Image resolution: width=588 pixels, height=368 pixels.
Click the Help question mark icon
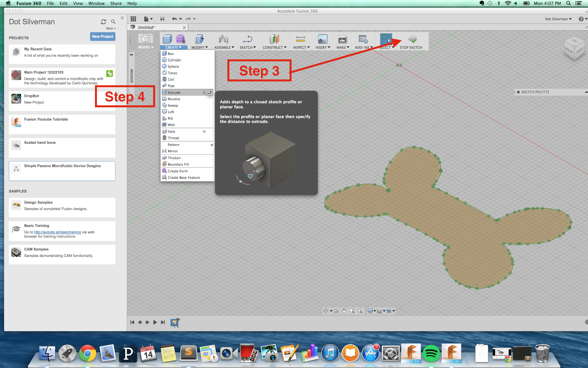point(581,19)
